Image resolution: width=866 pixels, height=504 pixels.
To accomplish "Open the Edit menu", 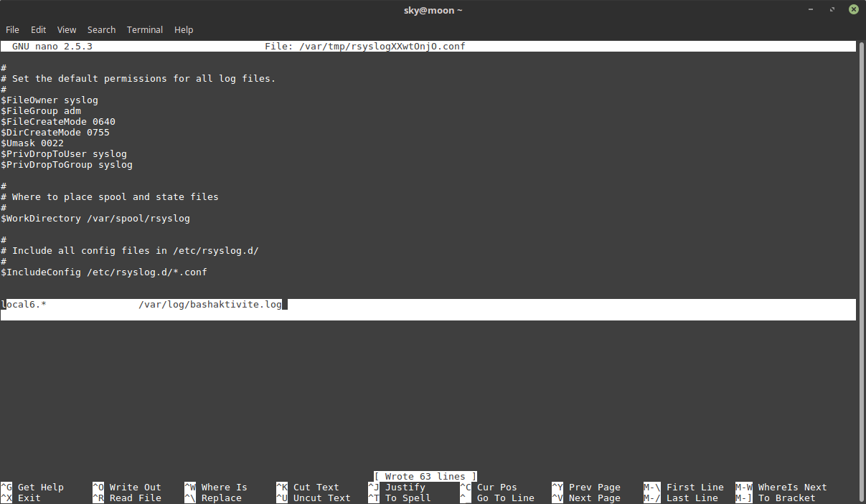I will (x=38, y=29).
